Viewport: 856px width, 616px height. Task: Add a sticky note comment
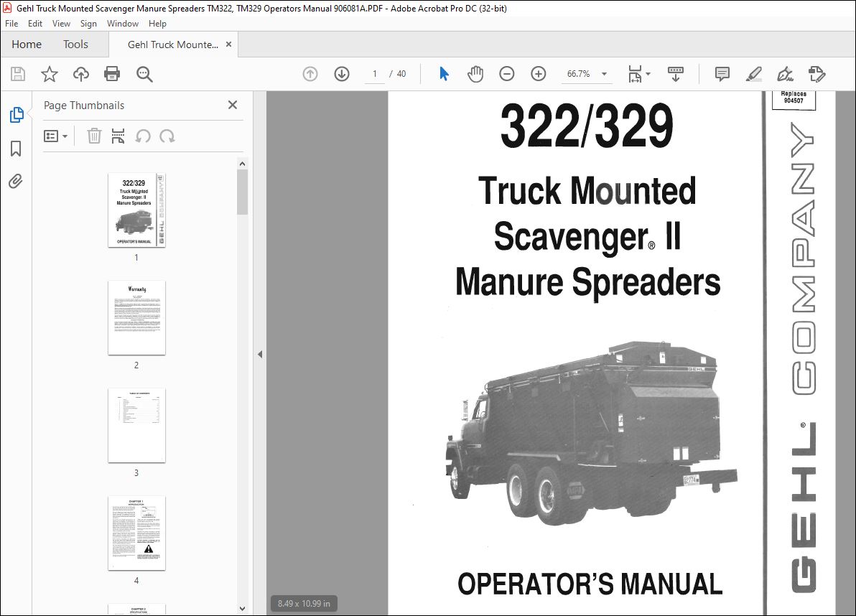722,74
